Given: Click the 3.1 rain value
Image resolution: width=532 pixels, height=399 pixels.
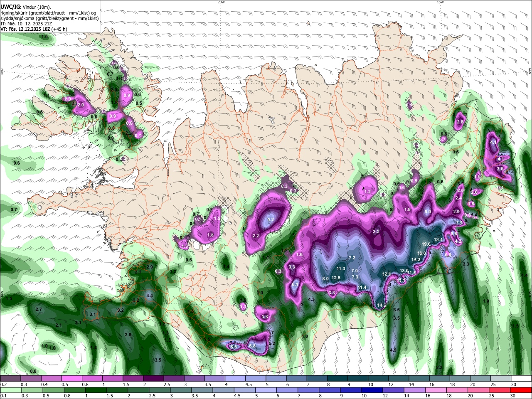Looking at the screenshot, I should tap(93, 314).
